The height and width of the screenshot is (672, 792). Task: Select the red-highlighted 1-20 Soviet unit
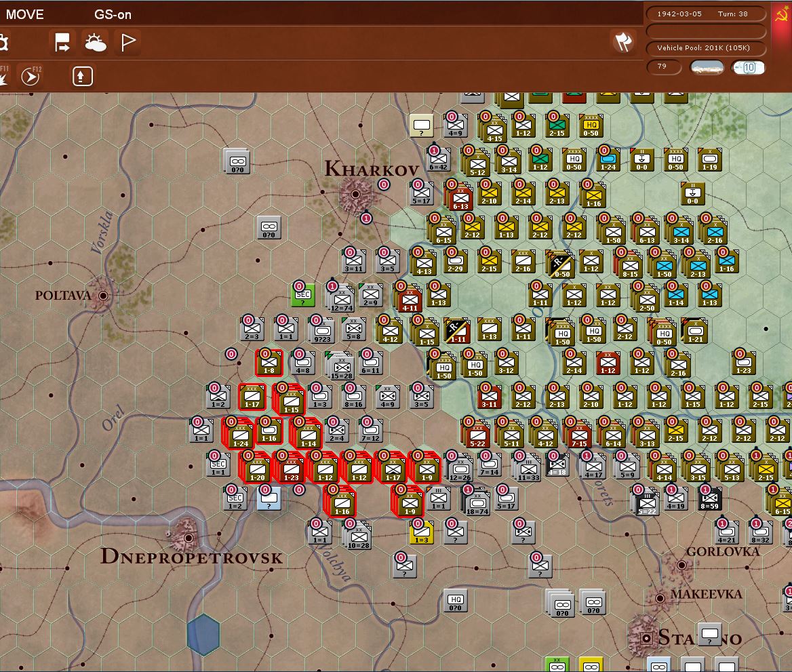pyautogui.click(x=257, y=467)
